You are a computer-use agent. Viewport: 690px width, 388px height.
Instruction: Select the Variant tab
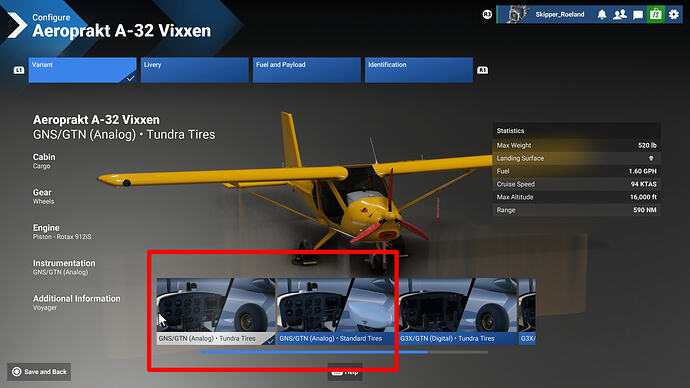(83, 70)
